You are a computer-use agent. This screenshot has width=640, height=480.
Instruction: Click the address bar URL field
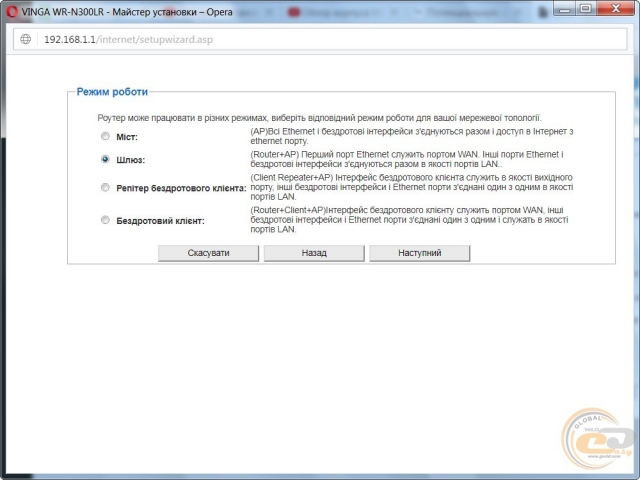(320, 40)
